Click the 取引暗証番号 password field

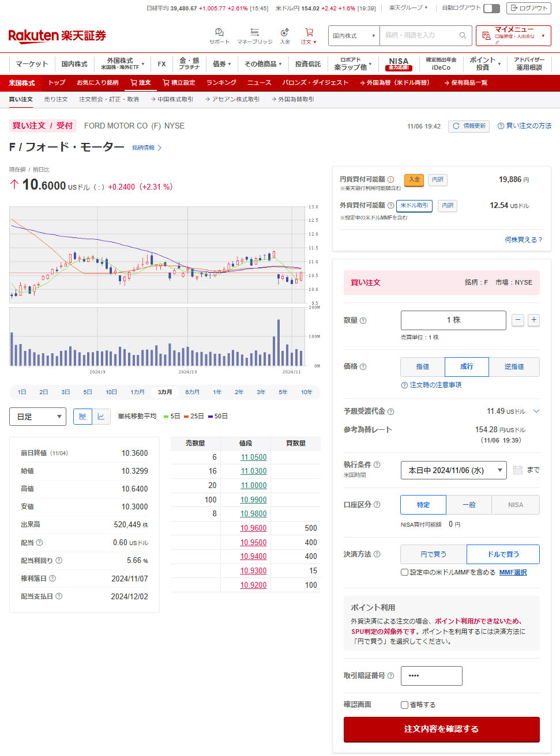(431, 676)
